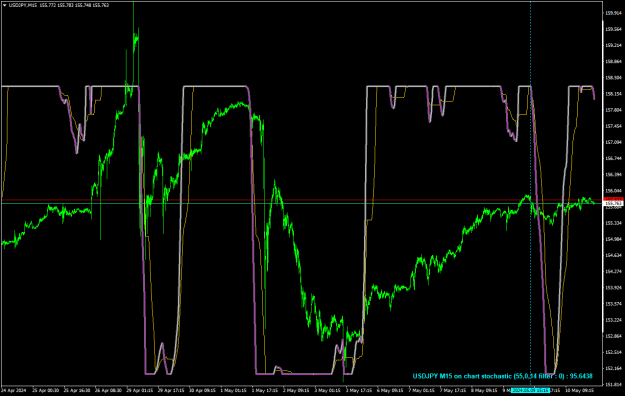Click the 3 May 17:15 time label
625x396 pixels.
pyautogui.click(x=359, y=390)
